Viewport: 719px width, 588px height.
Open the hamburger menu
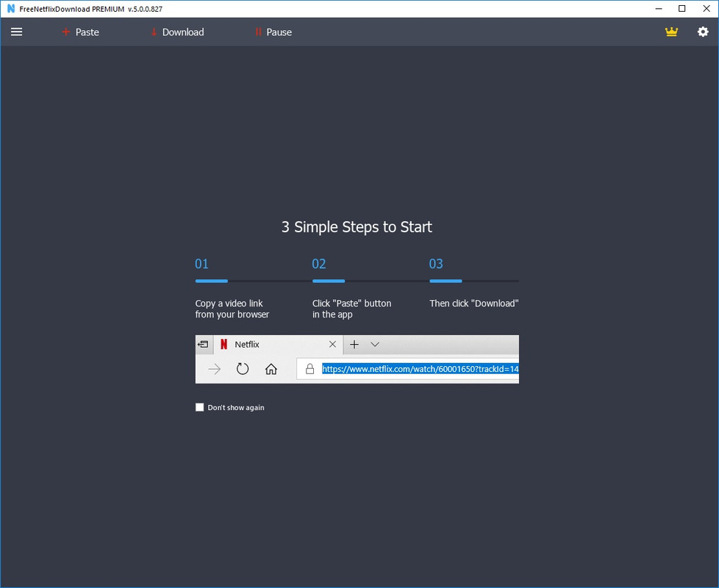16,32
